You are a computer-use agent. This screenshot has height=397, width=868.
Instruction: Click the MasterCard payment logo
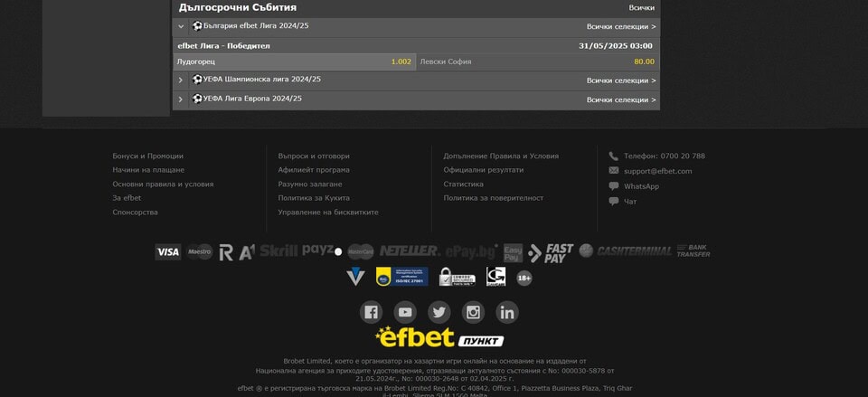tap(361, 252)
